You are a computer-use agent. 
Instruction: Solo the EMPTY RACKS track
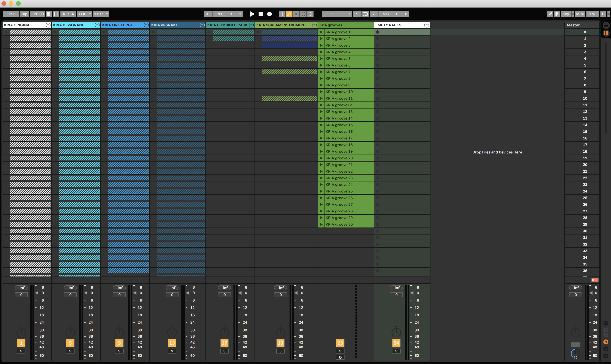(396, 351)
